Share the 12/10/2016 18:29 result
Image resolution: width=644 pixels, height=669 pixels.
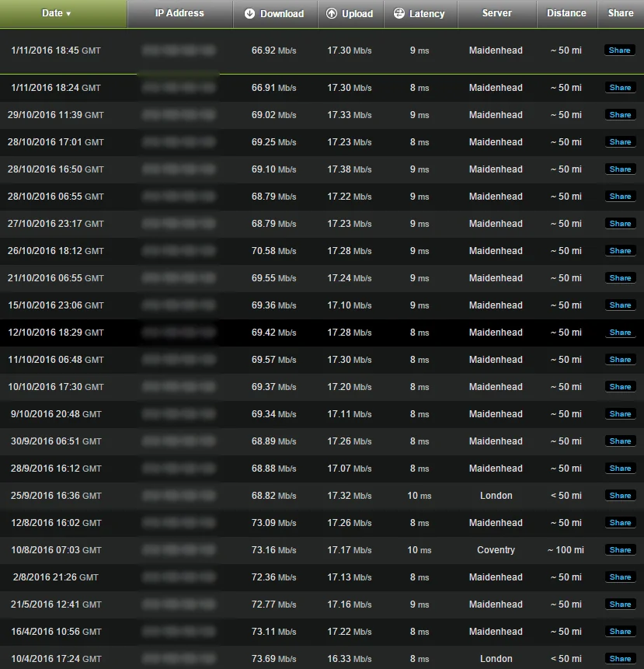pos(620,333)
